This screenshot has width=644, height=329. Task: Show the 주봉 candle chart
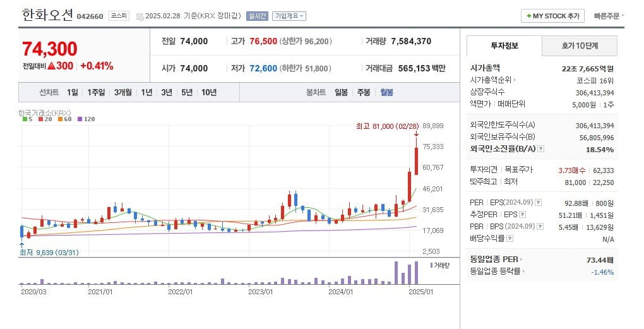pos(364,92)
